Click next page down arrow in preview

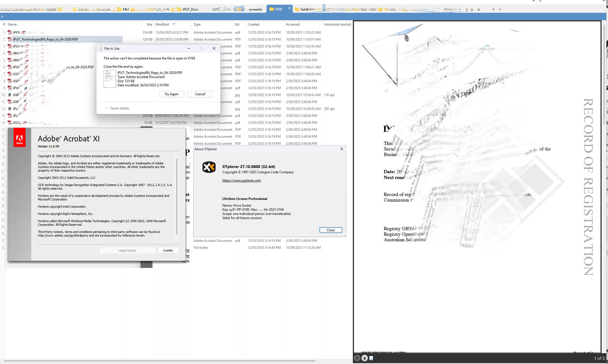tap(365, 358)
